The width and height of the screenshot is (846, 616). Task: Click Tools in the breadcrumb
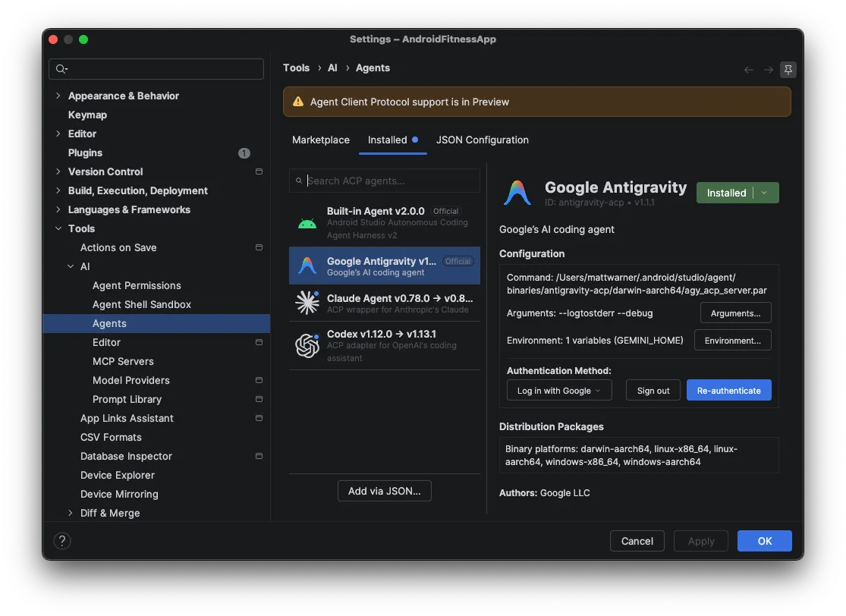[296, 68]
